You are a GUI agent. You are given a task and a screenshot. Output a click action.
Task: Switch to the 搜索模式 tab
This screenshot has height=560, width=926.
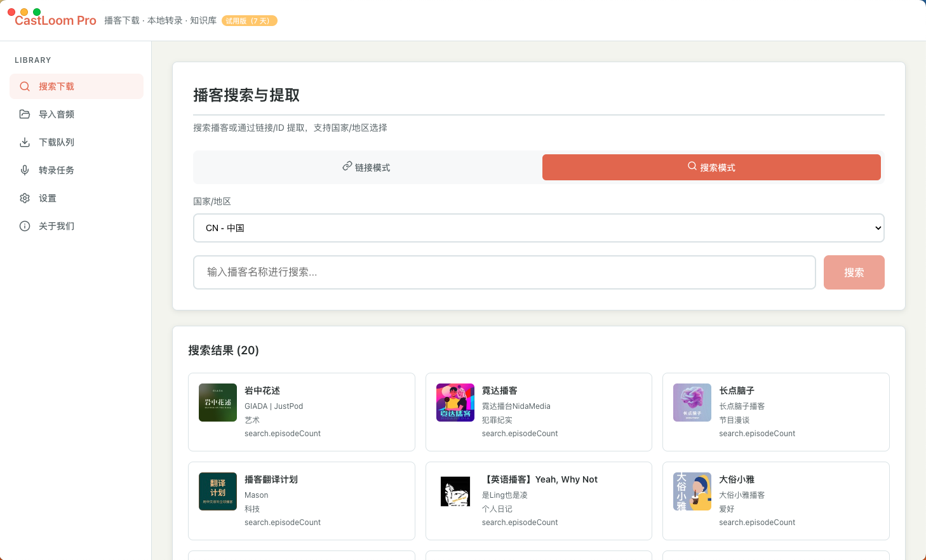(711, 167)
